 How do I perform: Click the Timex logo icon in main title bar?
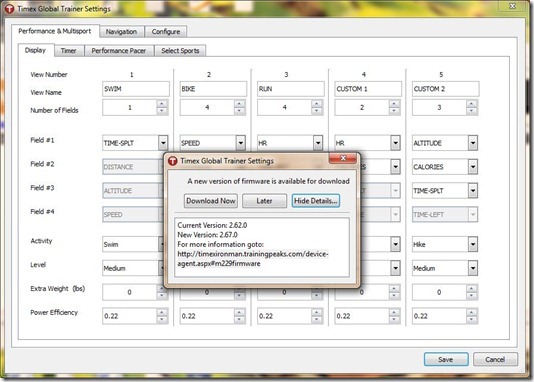pos(10,9)
